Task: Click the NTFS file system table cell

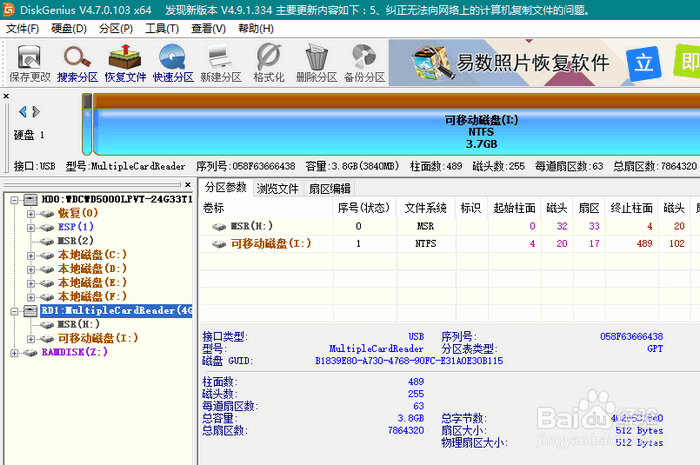Action: (x=425, y=244)
